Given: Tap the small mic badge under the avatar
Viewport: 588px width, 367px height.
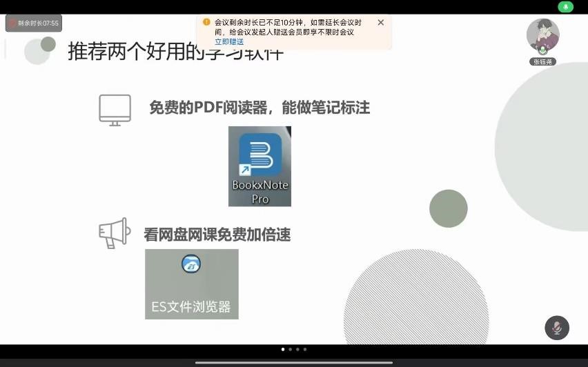Looking at the screenshot, I should [543, 50].
